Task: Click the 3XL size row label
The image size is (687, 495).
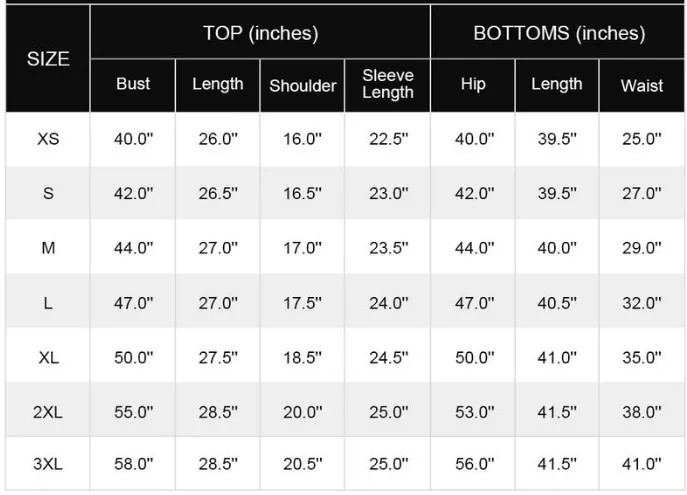Action: (x=48, y=464)
